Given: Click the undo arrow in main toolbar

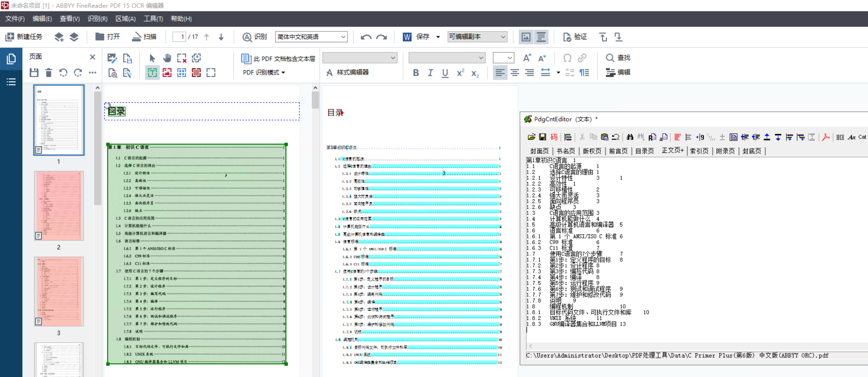Looking at the screenshot, I should (x=366, y=37).
